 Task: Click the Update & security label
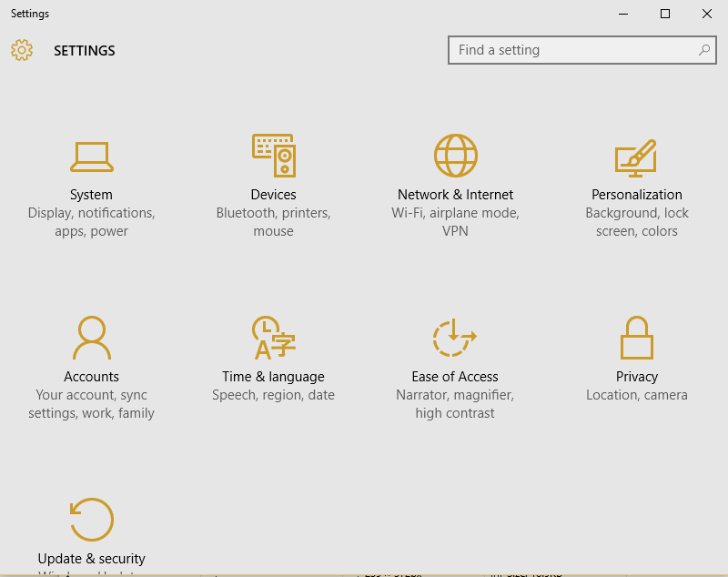[x=92, y=559]
